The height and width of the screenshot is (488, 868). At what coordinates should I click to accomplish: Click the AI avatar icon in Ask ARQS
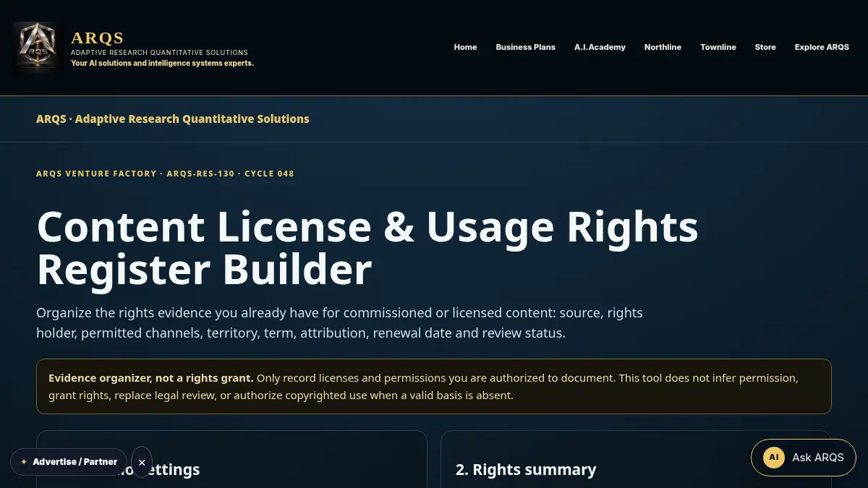click(774, 458)
